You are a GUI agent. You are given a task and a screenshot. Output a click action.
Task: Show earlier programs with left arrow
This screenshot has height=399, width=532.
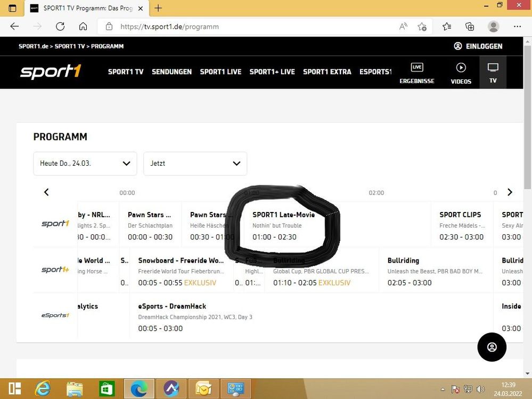(46, 192)
